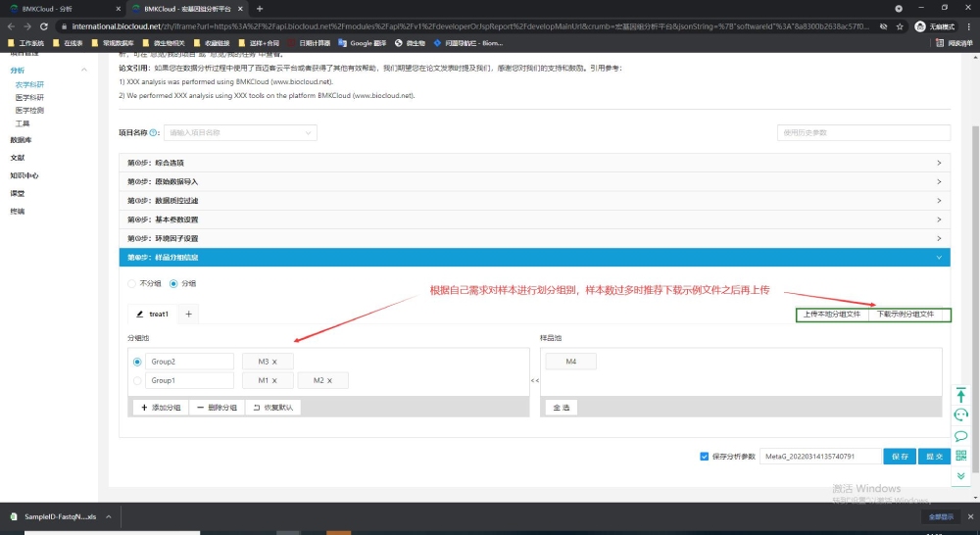Screen dimensions: 980x535
Task: Expand the 环境因子设置 step section
Action: pyautogui.click(x=534, y=238)
